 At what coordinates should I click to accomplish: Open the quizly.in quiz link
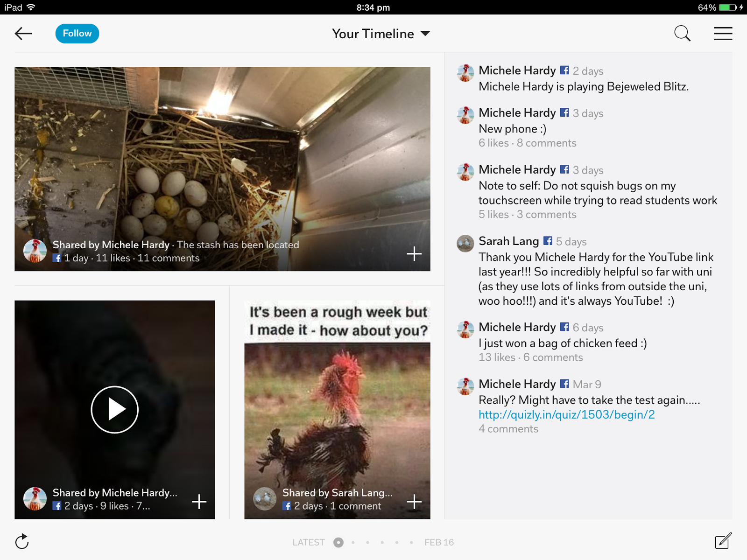click(566, 414)
